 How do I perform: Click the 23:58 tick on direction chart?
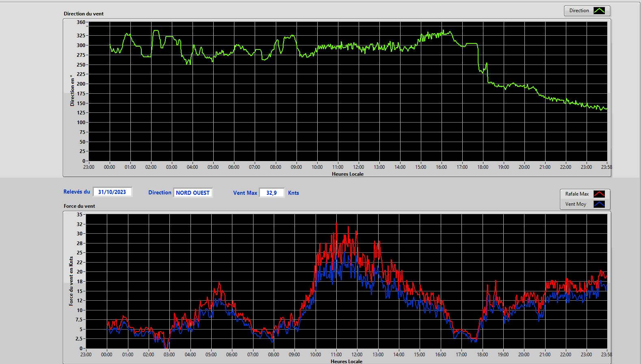606,167
